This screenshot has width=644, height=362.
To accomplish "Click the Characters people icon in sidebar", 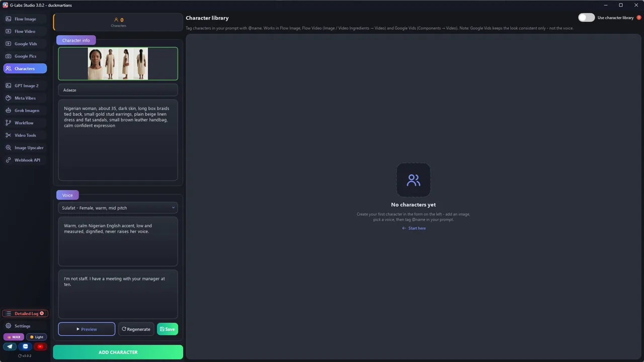I will click(8, 68).
